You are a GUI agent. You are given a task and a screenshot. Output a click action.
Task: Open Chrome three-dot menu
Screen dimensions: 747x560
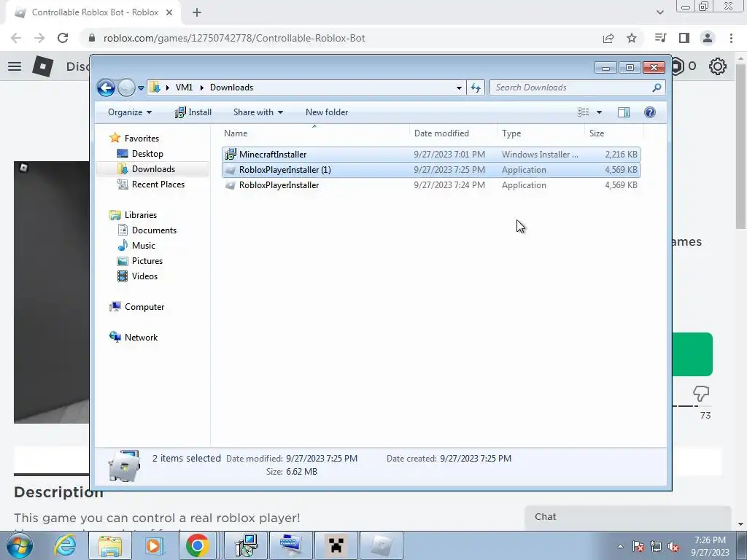[731, 38]
